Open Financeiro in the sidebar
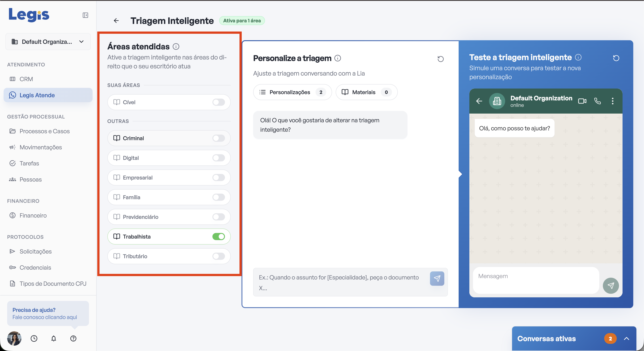 48,216
